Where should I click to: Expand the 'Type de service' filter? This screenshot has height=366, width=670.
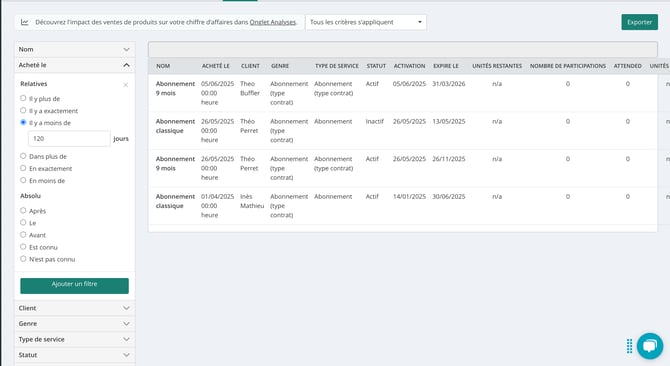point(75,339)
